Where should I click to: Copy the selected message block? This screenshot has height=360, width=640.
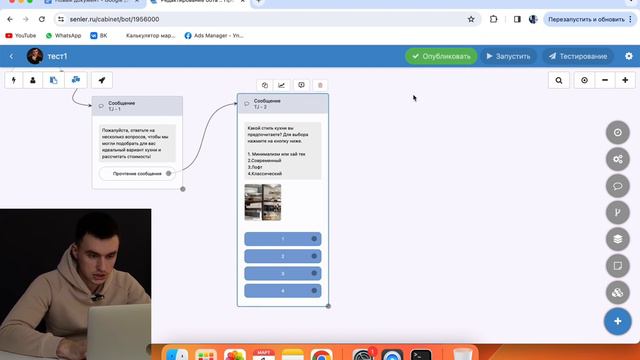[264, 85]
